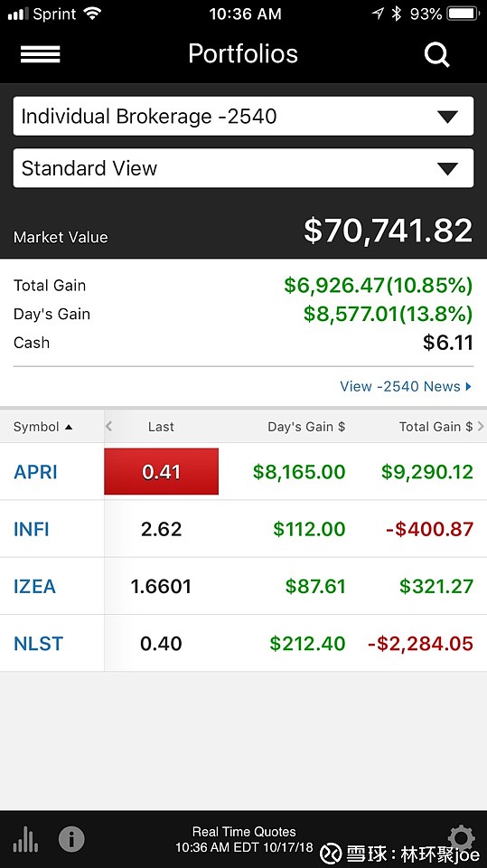Tap the search magnifier icon

tap(436, 55)
